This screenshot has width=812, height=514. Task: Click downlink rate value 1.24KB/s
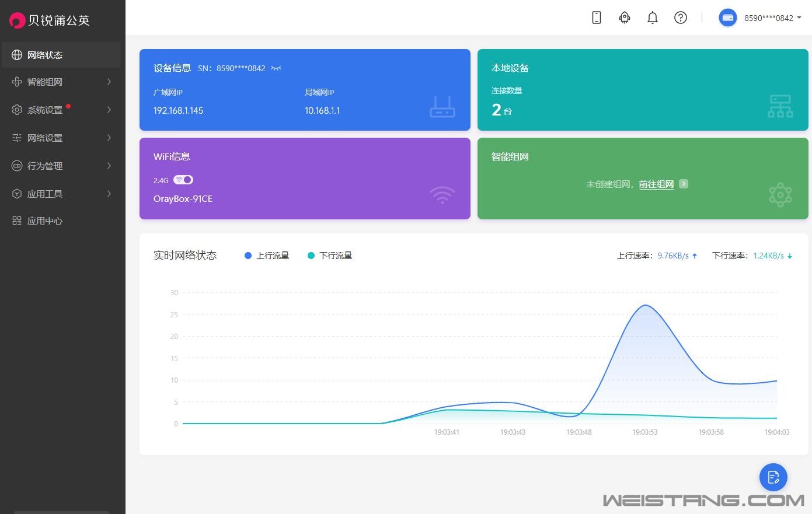[x=768, y=256]
